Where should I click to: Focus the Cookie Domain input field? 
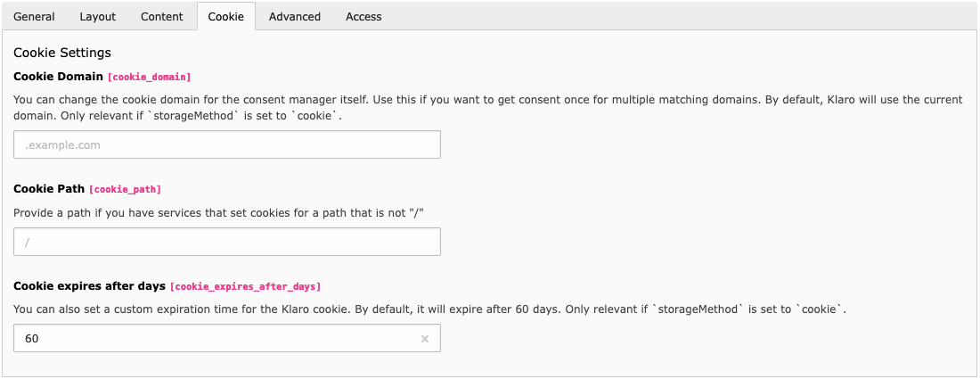click(227, 144)
